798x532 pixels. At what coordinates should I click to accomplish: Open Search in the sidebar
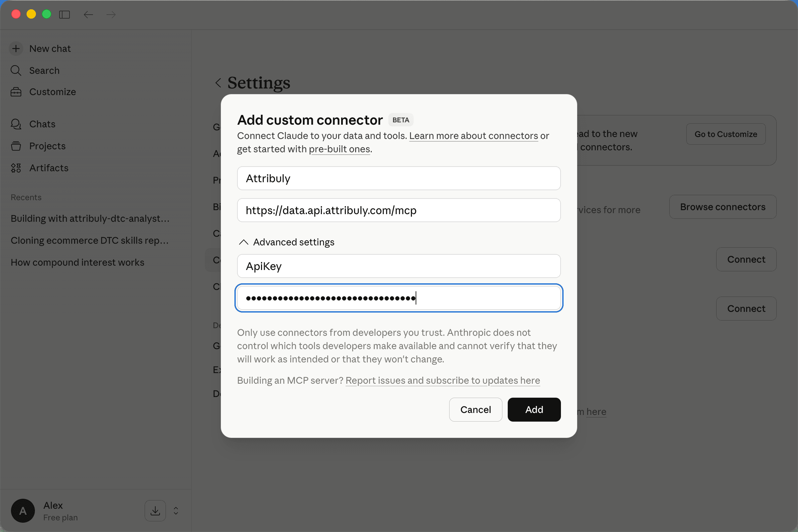(x=44, y=70)
